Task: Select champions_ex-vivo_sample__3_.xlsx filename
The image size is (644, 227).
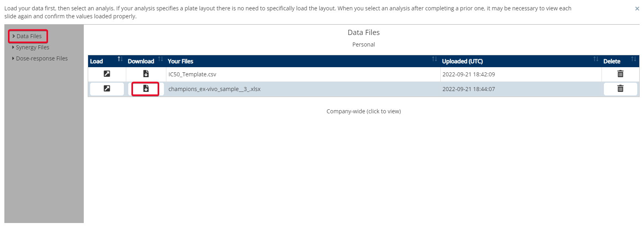Action: 214,89
